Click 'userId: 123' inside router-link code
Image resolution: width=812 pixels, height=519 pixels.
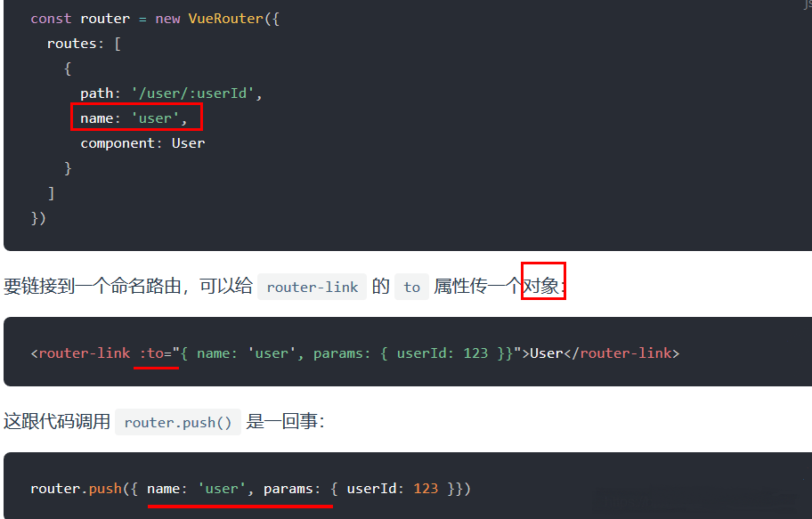click(x=443, y=353)
